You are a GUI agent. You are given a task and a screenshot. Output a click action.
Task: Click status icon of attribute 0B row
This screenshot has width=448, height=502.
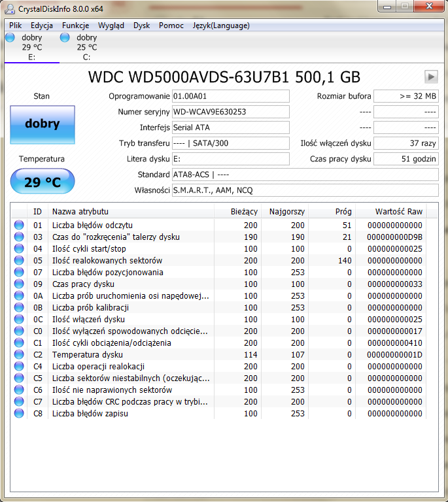pyautogui.click(x=19, y=307)
